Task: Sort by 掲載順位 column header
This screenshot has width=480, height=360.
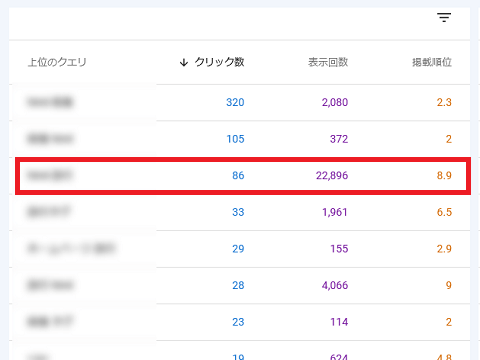Action: pyautogui.click(x=432, y=62)
